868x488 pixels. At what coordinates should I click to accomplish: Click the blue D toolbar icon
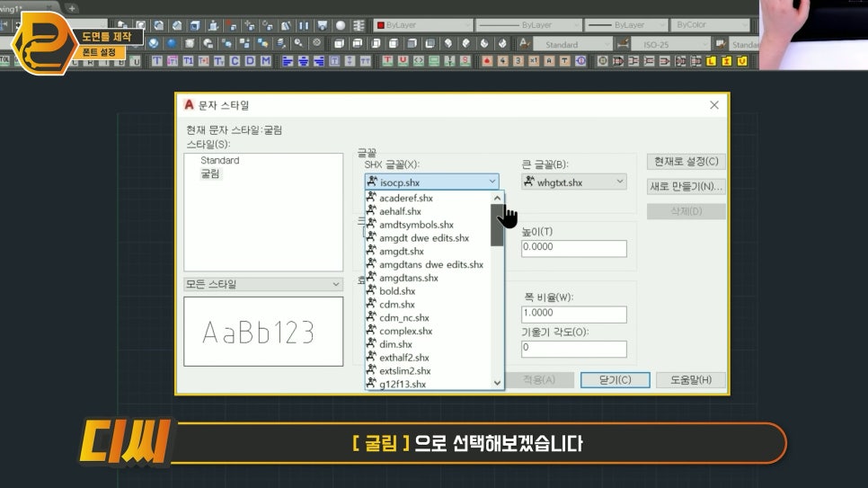click(250, 61)
